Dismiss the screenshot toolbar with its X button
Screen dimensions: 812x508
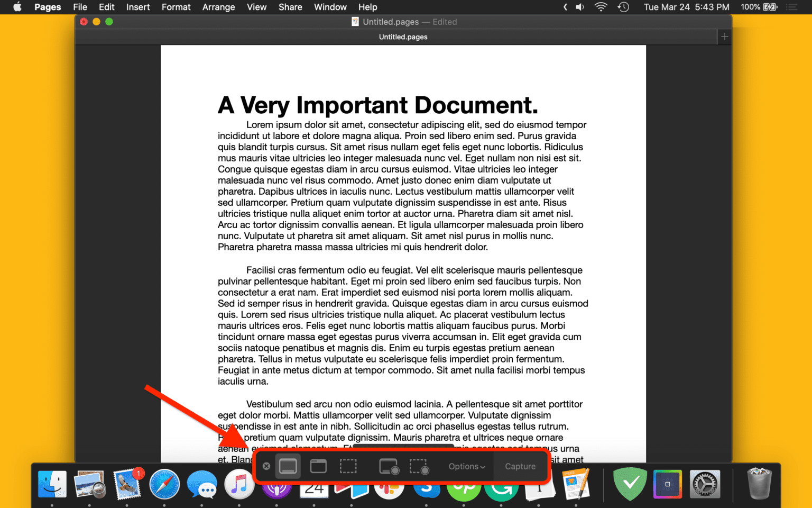(x=266, y=466)
